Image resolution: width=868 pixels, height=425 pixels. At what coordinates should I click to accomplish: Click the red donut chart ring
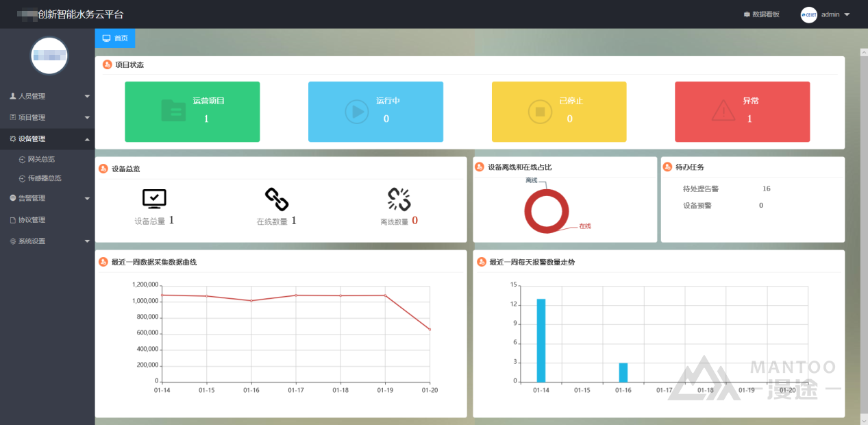[x=528, y=210]
